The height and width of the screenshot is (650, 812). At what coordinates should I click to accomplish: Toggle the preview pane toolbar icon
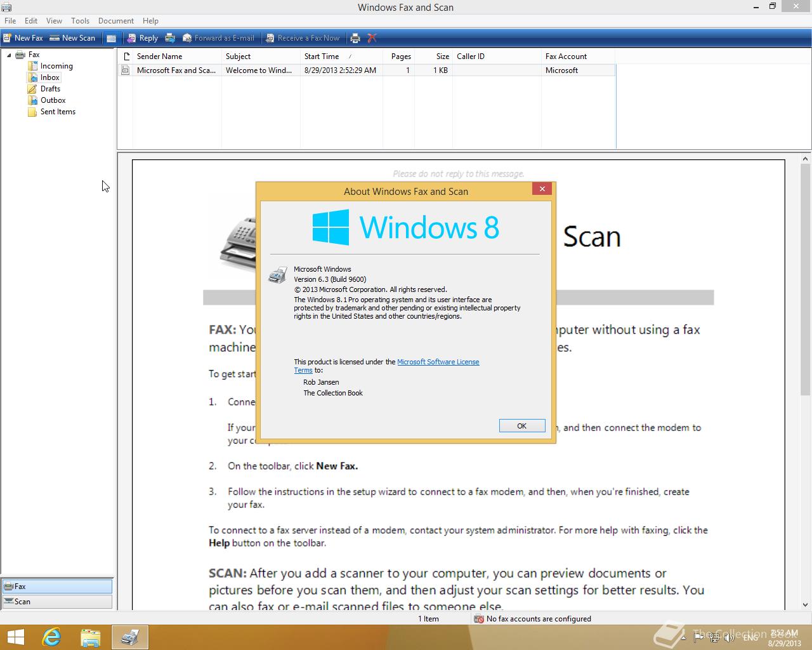(111, 38)
